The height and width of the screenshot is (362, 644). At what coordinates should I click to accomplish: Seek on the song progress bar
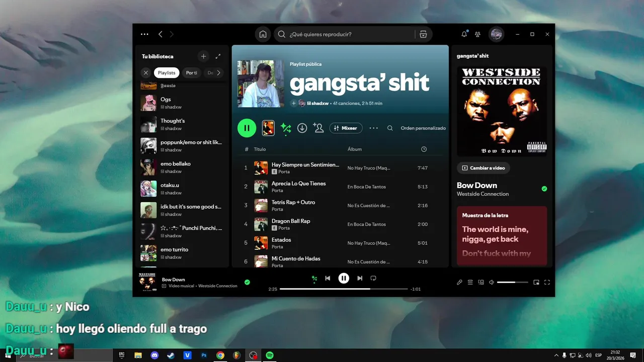[344, 289]
